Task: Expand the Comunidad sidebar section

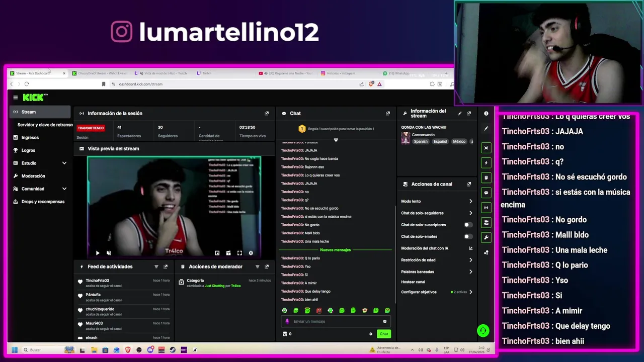Action: pyautogui.click(x=64, y=189)
